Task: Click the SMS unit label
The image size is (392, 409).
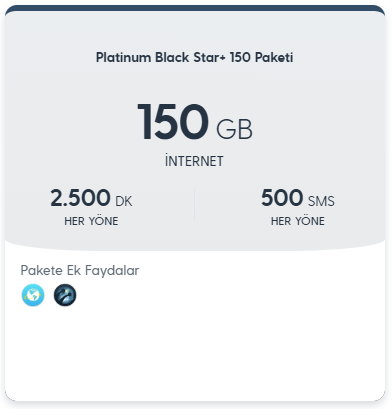Action: (321, 201)
